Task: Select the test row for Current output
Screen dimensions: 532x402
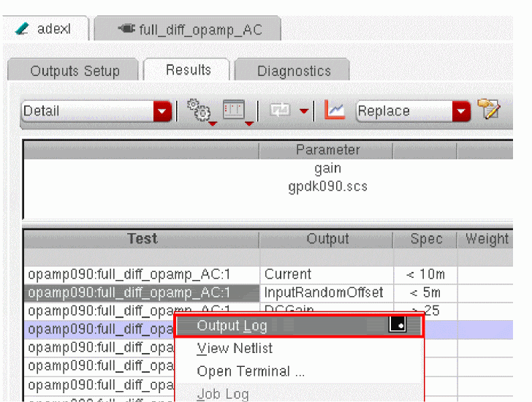Action: pos(142,274)
